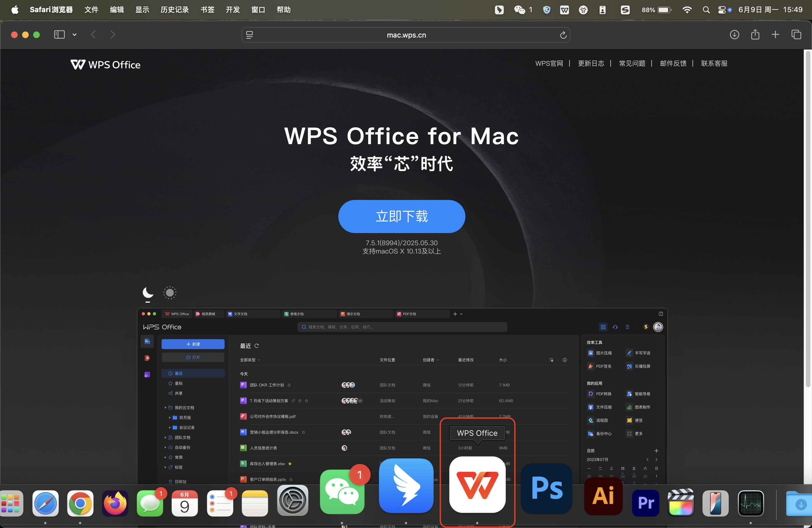
Task: Select the 表格文档 tab in preview
Action: tap(309, 314)
